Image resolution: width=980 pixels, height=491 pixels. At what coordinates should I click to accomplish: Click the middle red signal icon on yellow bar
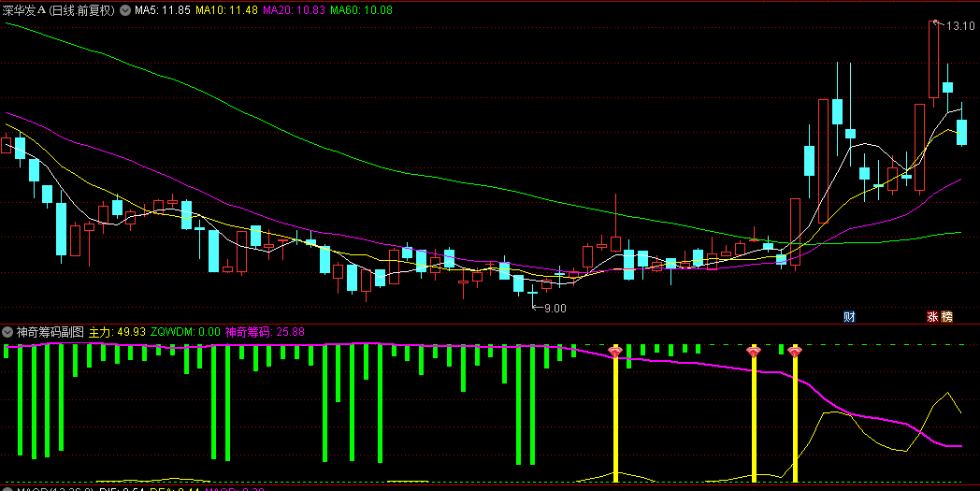[754, 353]
